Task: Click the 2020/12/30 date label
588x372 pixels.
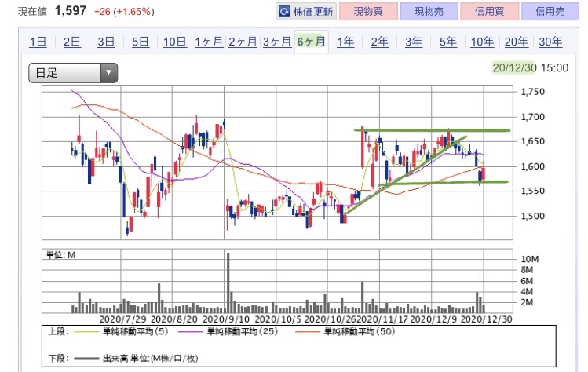Action: tap(486, 319)
